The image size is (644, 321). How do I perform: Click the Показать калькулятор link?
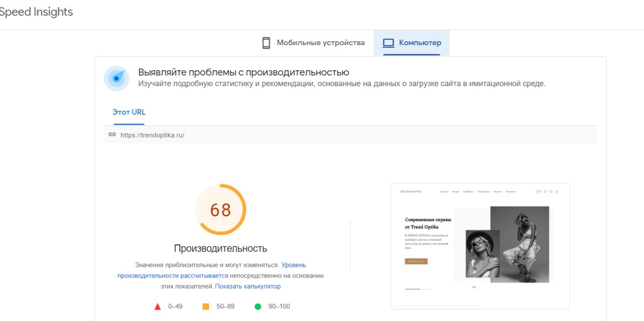point(248,286)
